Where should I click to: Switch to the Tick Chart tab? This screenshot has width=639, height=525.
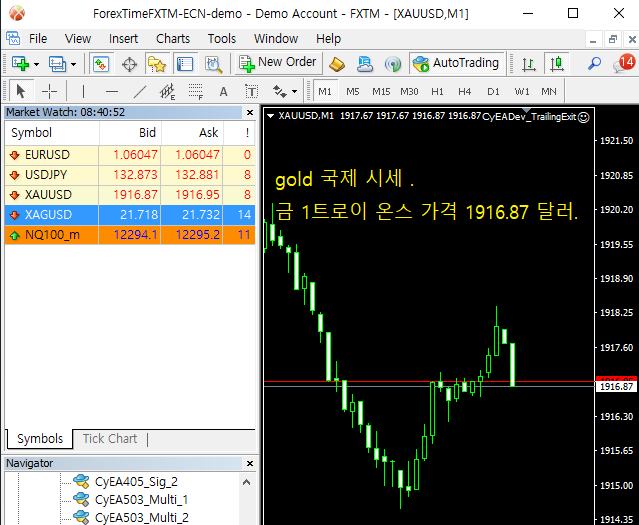110,439
